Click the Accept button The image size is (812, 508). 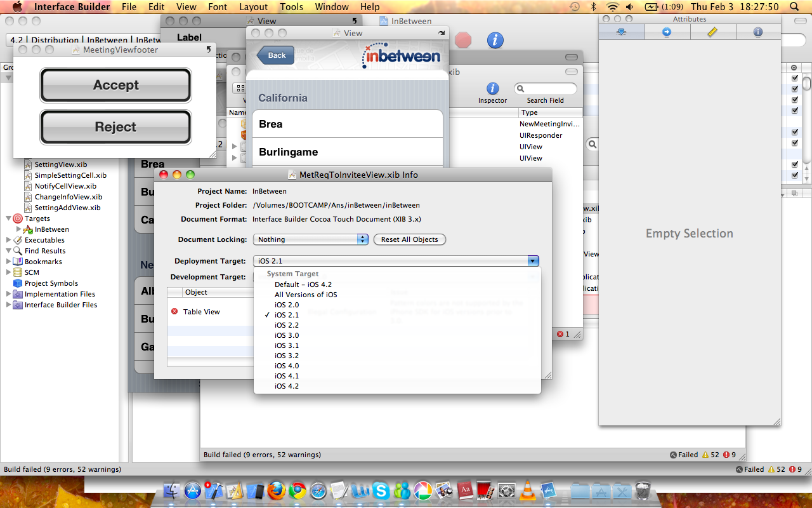pos(115,85)
